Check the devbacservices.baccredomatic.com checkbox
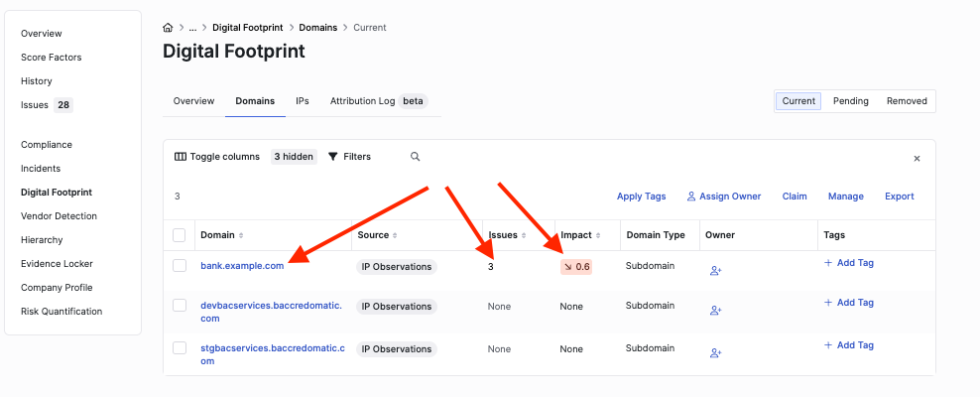Viewport: 980px width, 397px height. pyautogui.click(x=180, y=305)
